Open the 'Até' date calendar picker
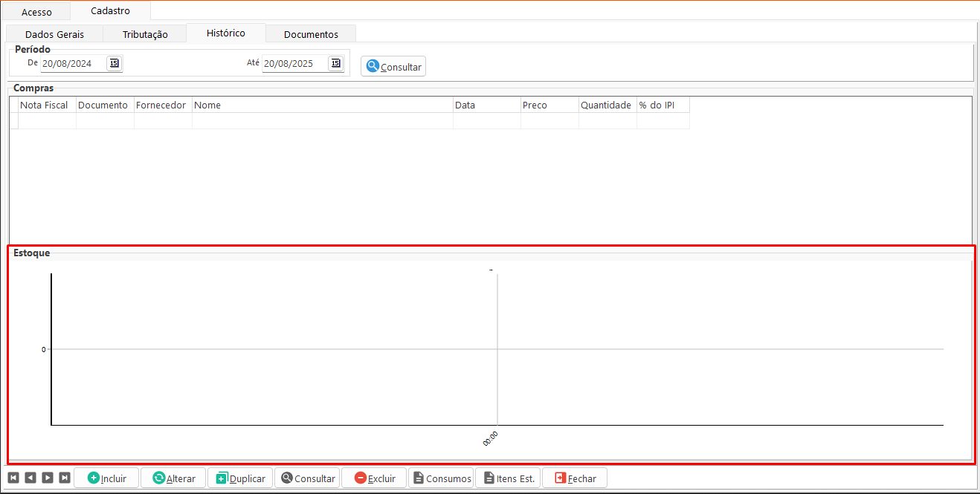The image size is (980, 494). (x=335, y=63)
